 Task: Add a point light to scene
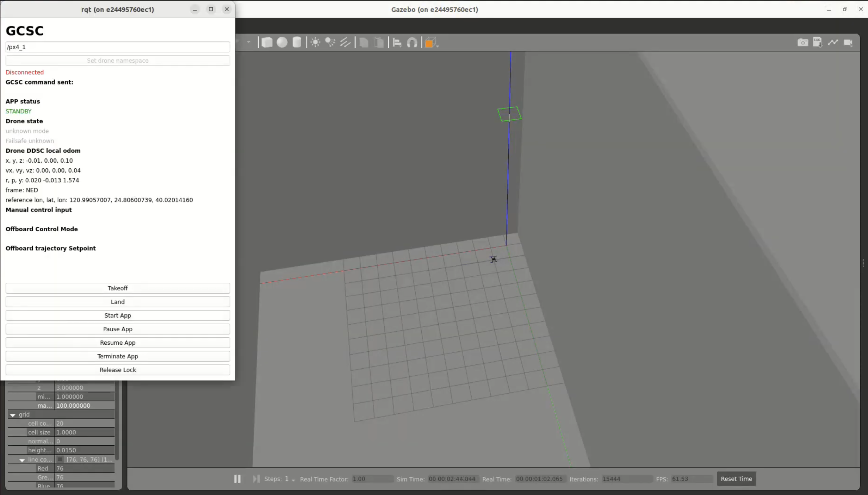(x=315, y=43)
